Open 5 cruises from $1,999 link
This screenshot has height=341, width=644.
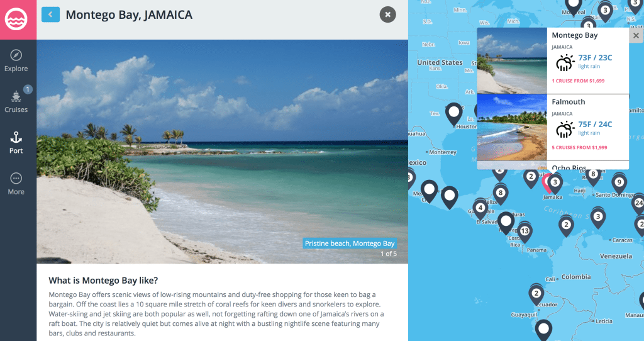click(579, 147)
